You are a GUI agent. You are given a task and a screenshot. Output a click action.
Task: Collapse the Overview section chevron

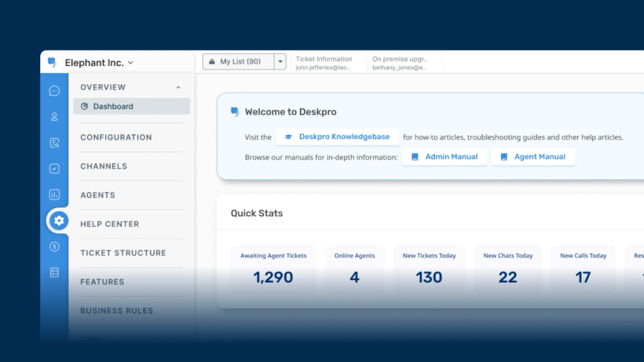[178, 87]
